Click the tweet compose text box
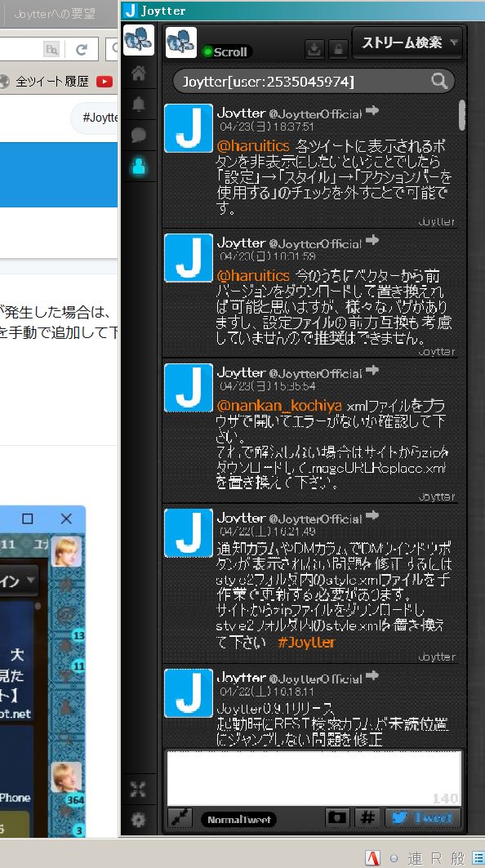Viewport: 485px width, 868px height. [314, 777]
